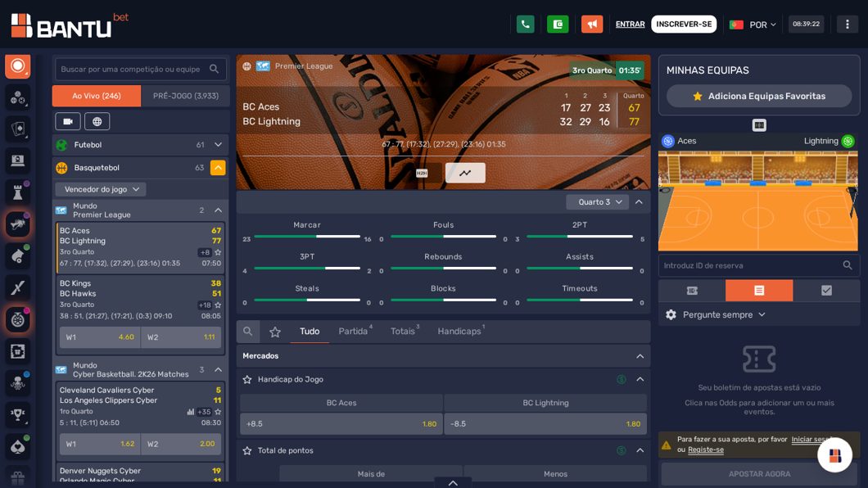Screen dimensions: 868x488
Task: Show the statistics graph chart icon
Action: tap(466, 174)
